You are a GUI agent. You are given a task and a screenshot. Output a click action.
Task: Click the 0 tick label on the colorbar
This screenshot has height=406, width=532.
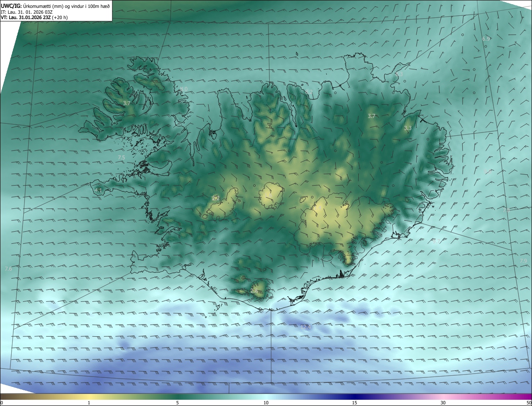[2, 403]
